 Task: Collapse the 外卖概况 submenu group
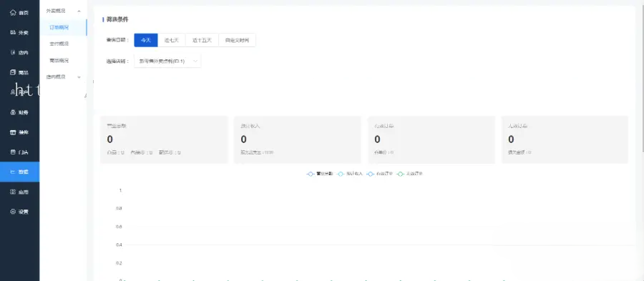point(63,11)
